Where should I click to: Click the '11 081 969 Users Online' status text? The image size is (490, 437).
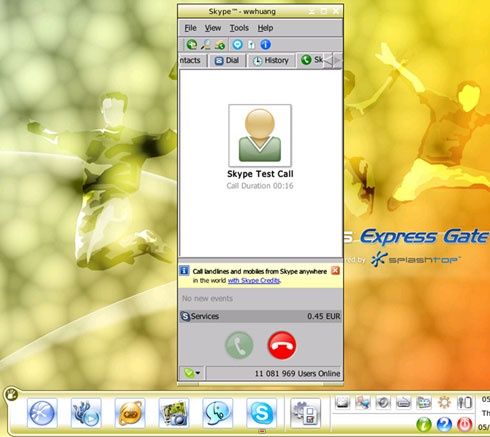tap(297, 373)
